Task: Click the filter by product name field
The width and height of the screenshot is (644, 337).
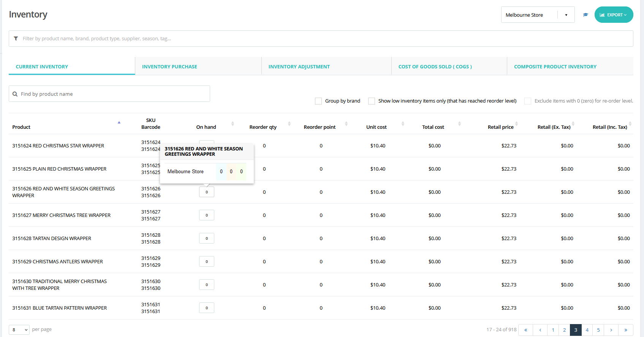Action: [321, 38]
